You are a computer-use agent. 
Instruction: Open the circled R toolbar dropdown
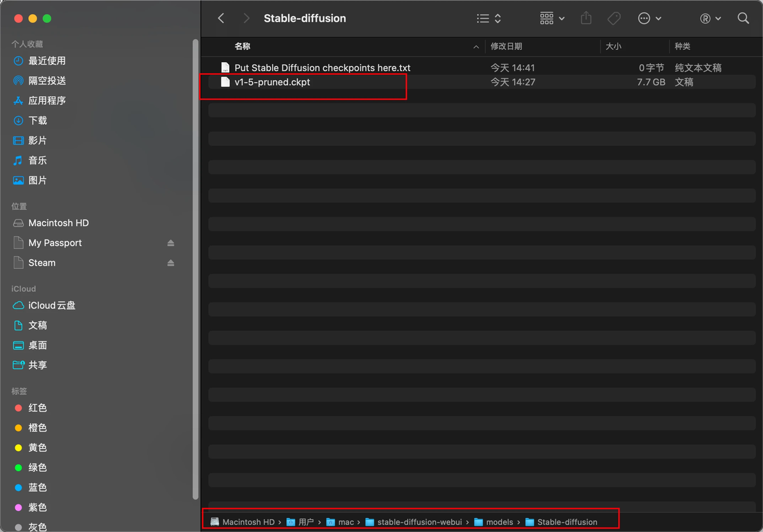(710, 19)
